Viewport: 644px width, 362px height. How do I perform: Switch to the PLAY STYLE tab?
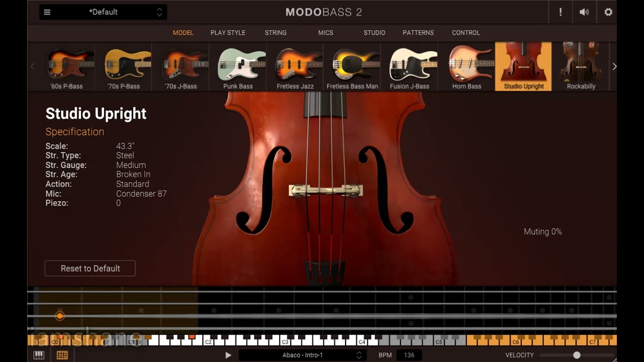pos(228,33)
